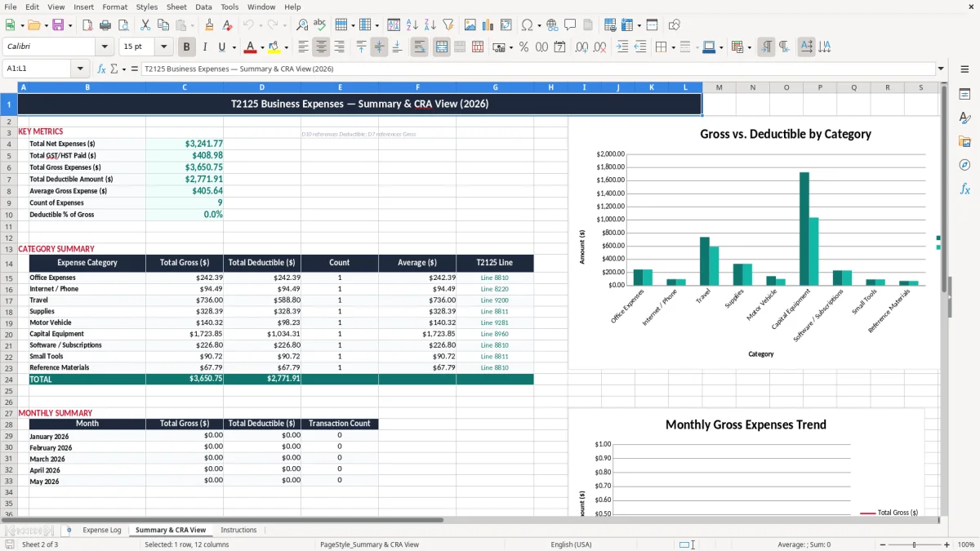Run the spelling check
The width and height of the screenshot is (980, 551).
point(320,25)
